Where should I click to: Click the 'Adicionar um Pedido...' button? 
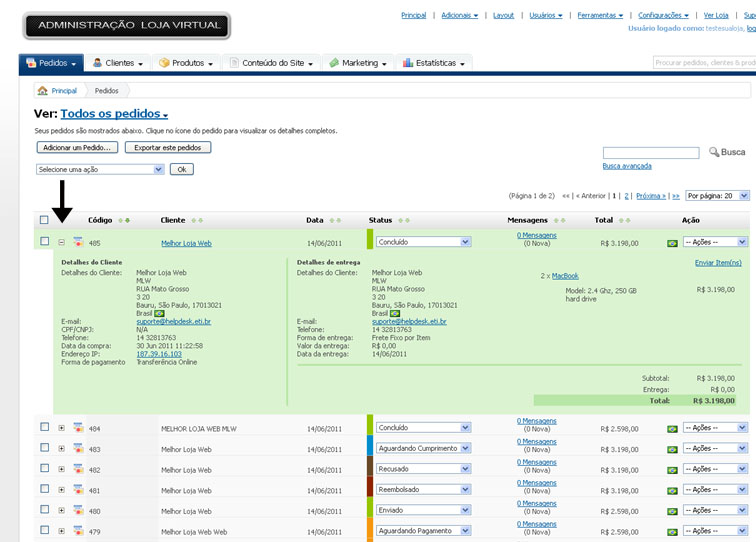pos(77,148)
